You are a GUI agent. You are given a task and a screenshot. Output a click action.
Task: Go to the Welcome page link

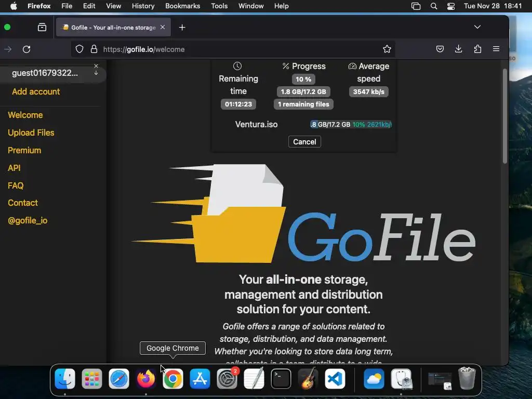coord(25,115)
